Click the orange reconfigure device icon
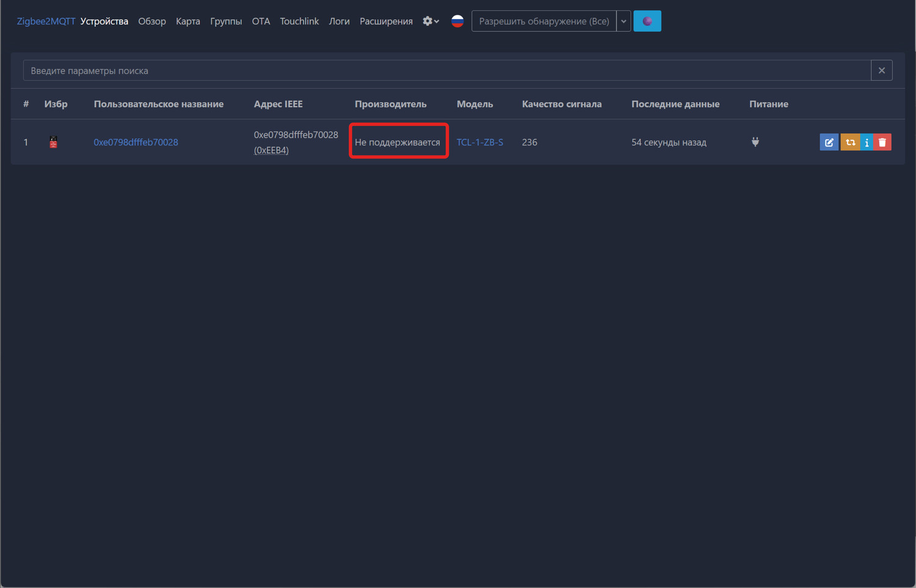 click(850, 142)
